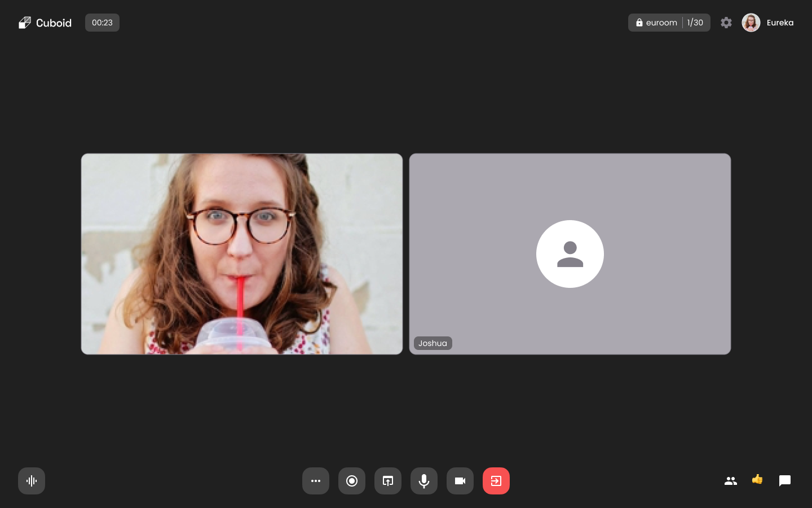The image size is (812, 508).
Task: Open the more options menu
Action: click(x=316, y=481)
